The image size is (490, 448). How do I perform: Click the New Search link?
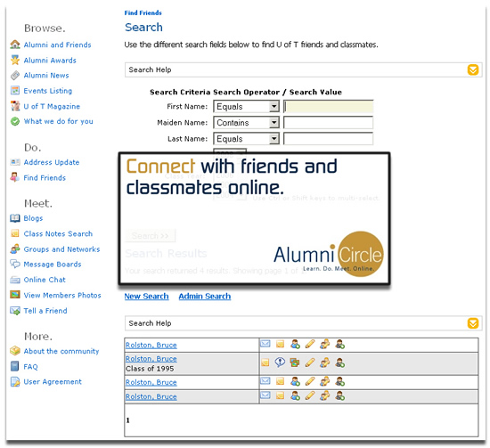coord(146,297)
